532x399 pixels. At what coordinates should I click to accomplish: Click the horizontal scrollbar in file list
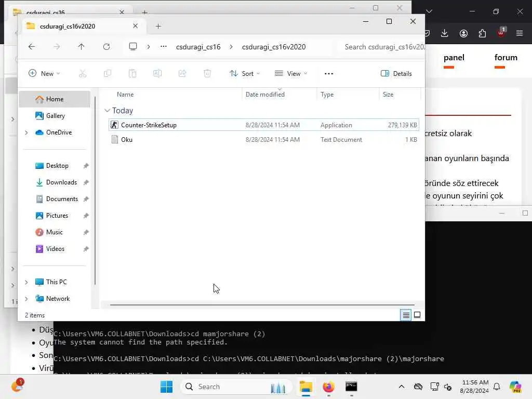point(262,304)
